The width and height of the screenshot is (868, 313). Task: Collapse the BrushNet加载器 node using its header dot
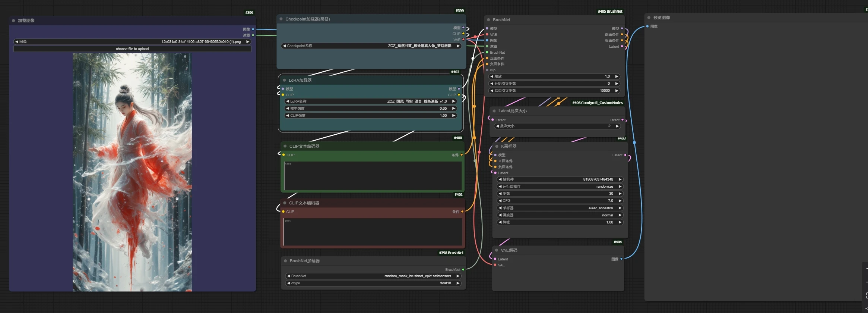(285, 261)
